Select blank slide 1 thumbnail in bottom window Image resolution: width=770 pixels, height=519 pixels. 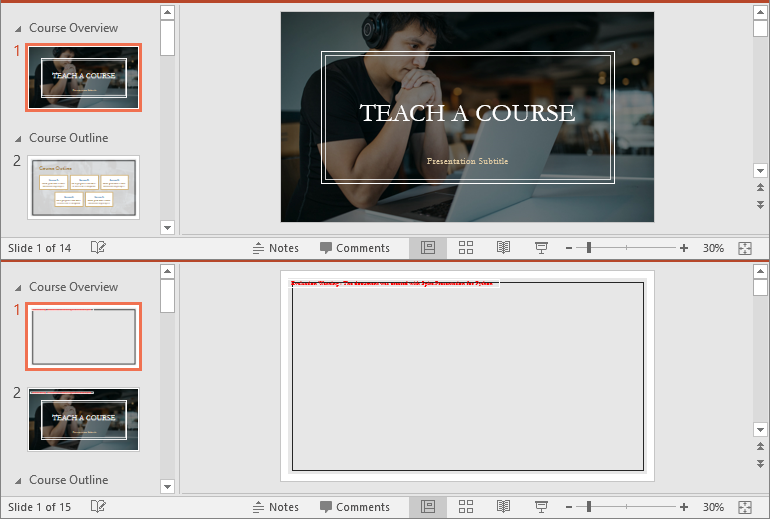(x=83, y=336)
